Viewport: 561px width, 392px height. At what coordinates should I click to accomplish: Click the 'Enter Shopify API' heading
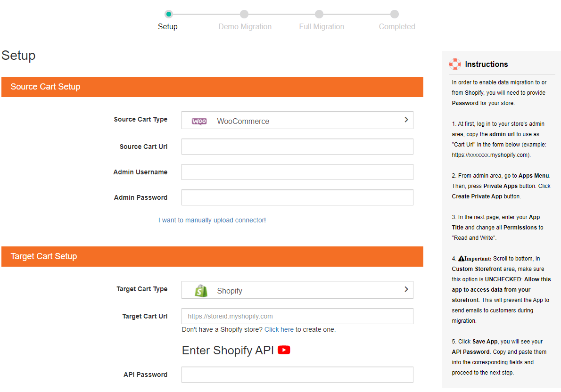pyautogui.click(x=228, y=350)
